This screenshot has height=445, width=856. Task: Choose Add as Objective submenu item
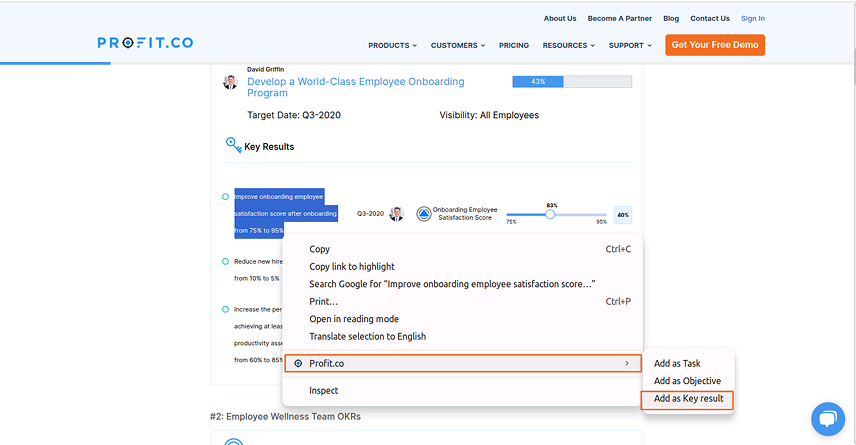coord(688,381)
